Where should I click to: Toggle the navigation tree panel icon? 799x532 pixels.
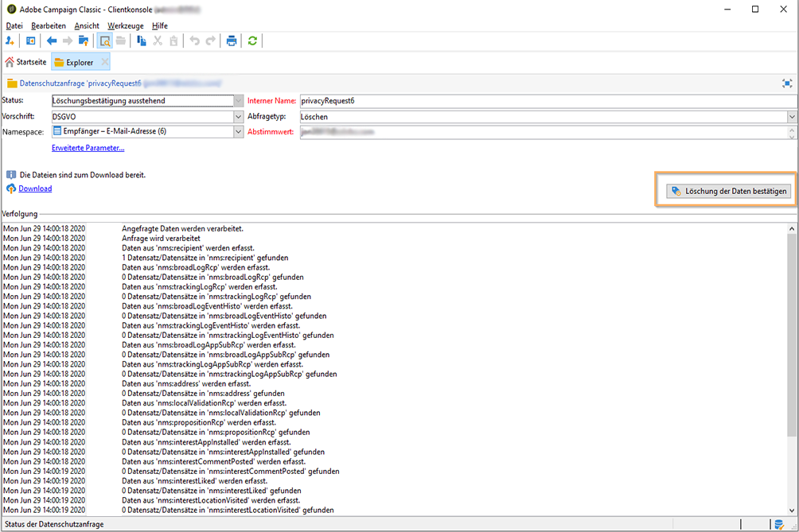point(30,41)
